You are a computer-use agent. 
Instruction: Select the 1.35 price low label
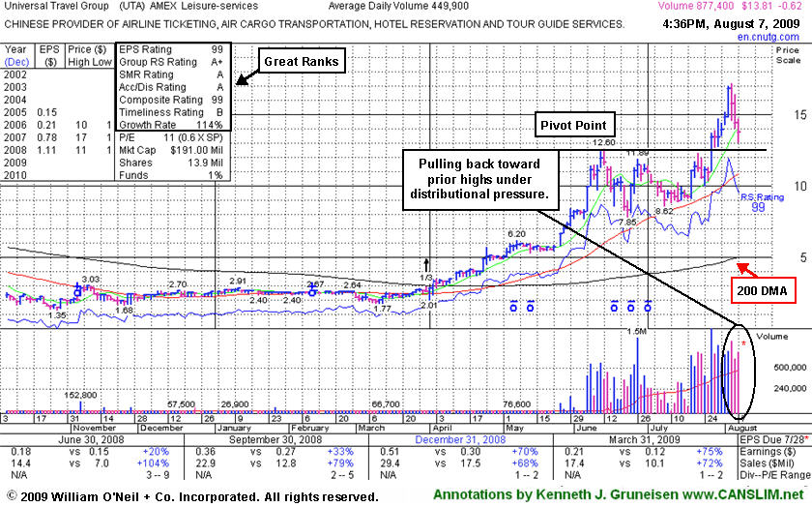[x=57, y=314]
